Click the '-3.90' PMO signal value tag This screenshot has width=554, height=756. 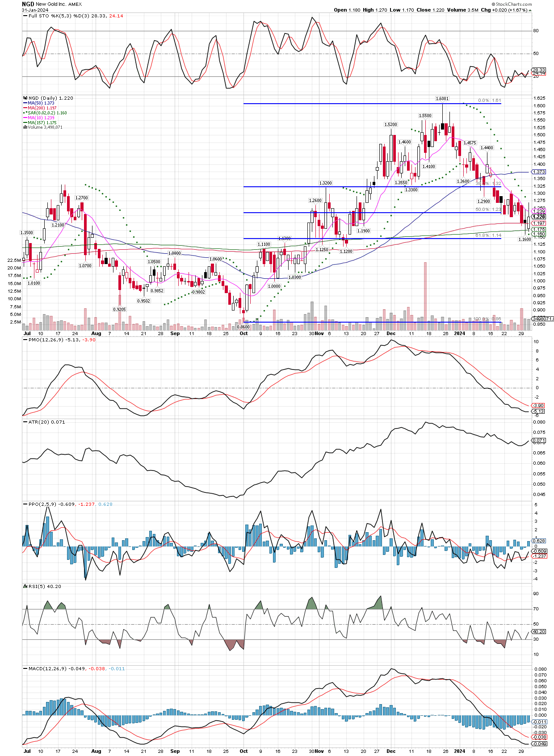(538, 406)
